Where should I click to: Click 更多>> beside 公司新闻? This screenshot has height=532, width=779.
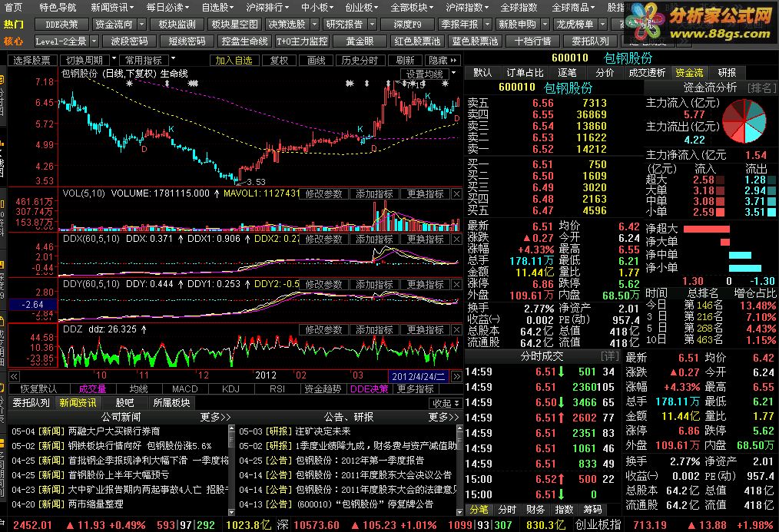(215, 417)
